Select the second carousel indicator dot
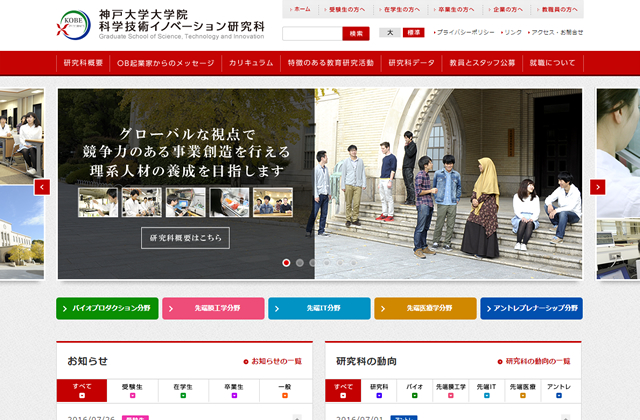The height and width of the screenshot is (420, 640). click(299, 263)
